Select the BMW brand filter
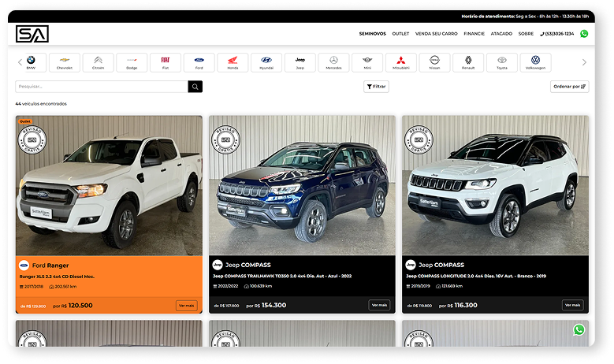Viewport: 614px width, 364px height. (31, 62)
